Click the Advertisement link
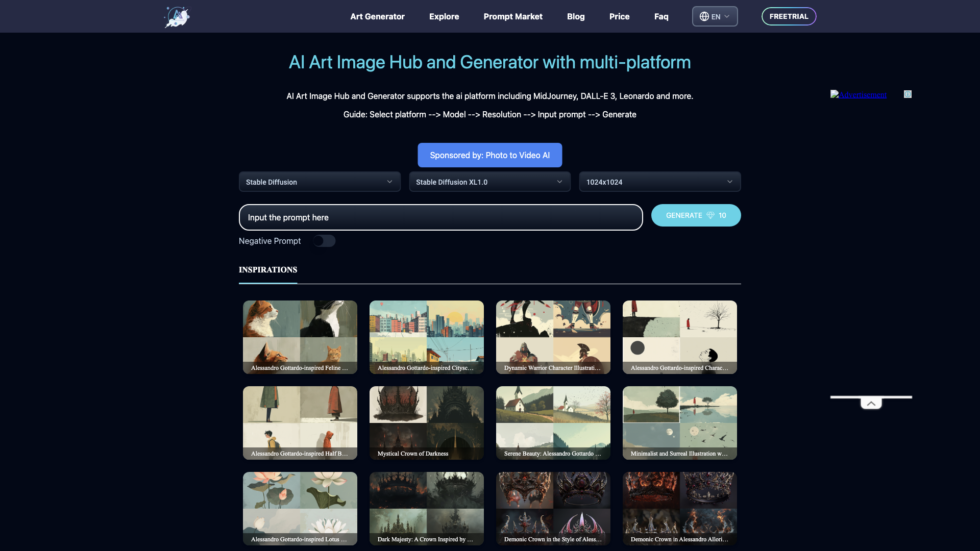 [x=859, y=95]
